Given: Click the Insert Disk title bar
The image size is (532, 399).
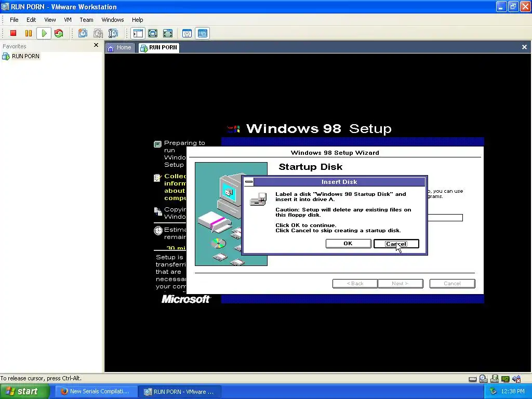Looking at the screenshot, I should point(339,182).
